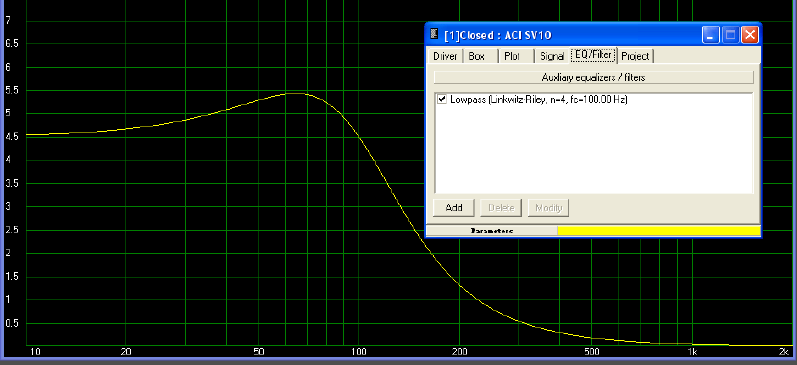797x365 pixels.
Task: Select the Lowpass filter list entry text
Action: [538, 100]
